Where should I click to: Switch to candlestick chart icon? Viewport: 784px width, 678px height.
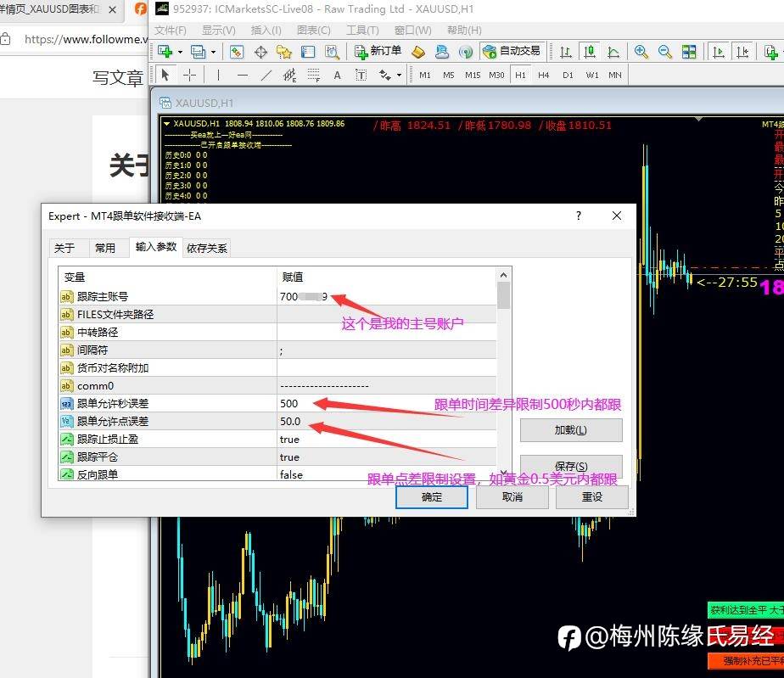pyautogui.click(x=590, y=52)
